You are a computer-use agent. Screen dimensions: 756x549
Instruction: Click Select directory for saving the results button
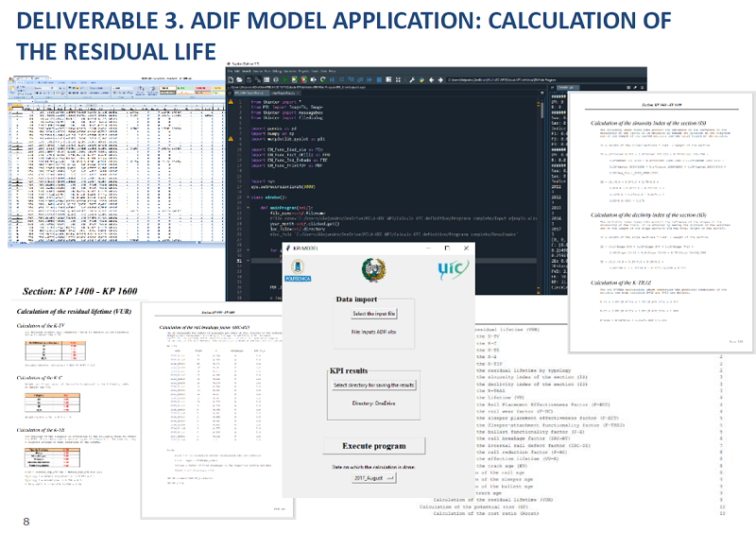point(373,386)
